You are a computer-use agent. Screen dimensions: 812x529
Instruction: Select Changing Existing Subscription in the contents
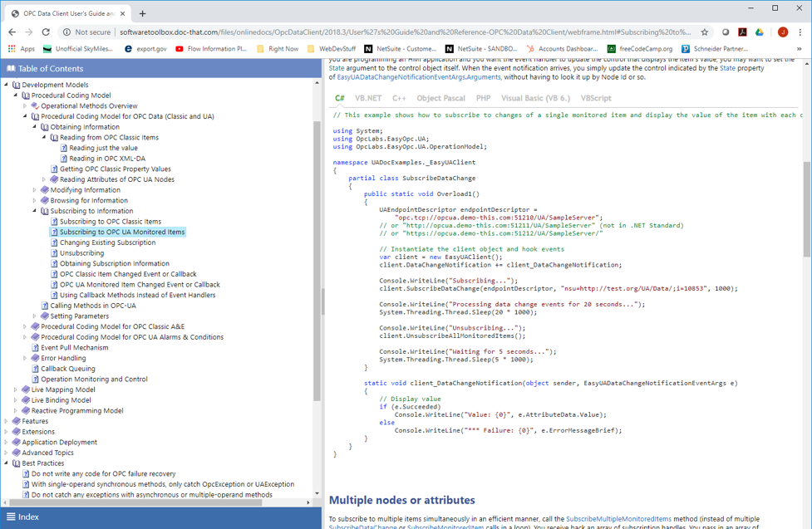[x=107, y=242]
